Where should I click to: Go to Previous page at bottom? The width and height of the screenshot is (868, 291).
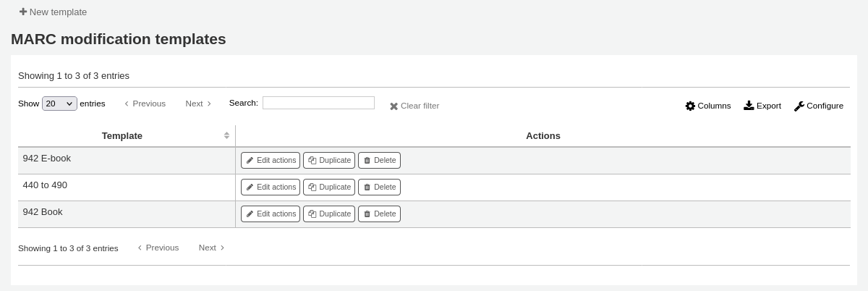158,248
